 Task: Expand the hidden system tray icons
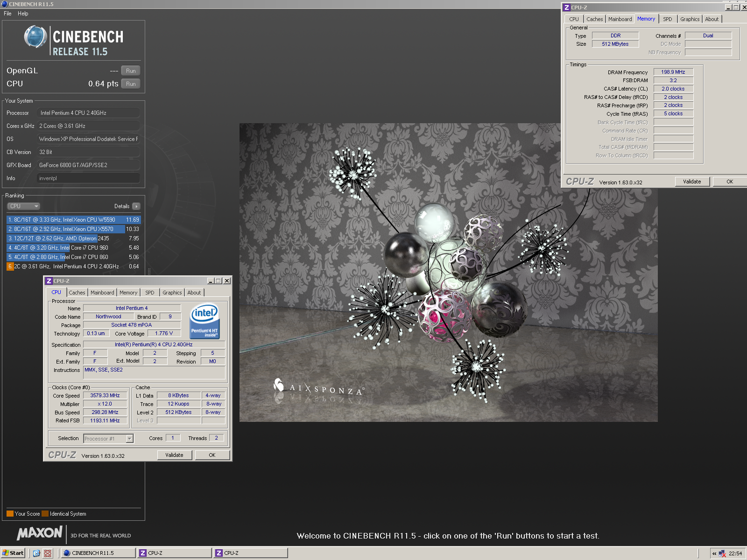(x=714, y=553)
